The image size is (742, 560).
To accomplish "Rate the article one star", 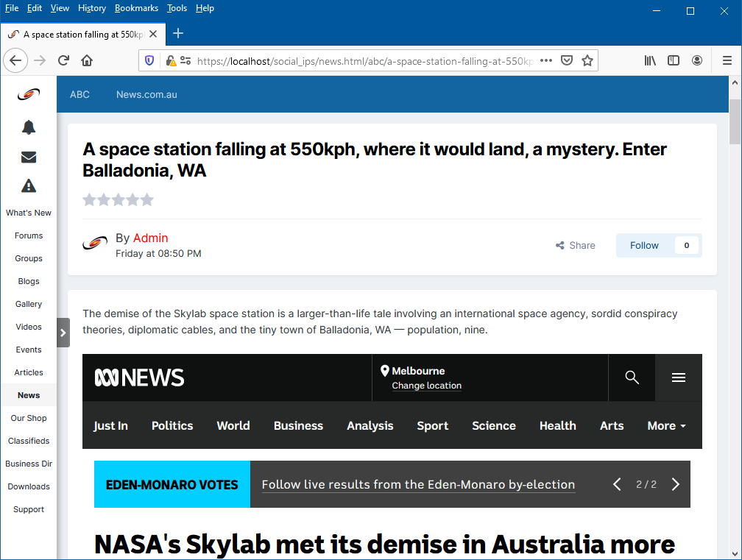I will (90, 199).
